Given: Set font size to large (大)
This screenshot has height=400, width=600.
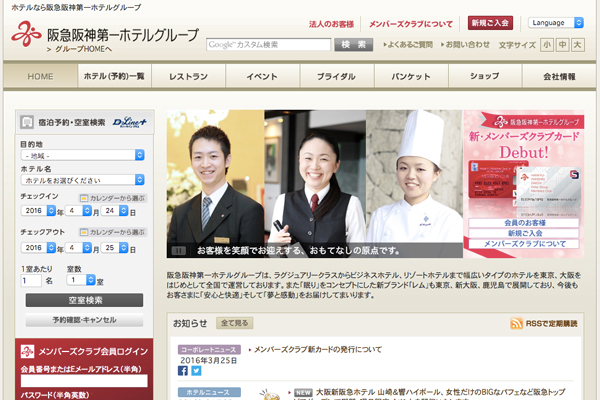Looking at the screenshot, I should tap(577, 45).
